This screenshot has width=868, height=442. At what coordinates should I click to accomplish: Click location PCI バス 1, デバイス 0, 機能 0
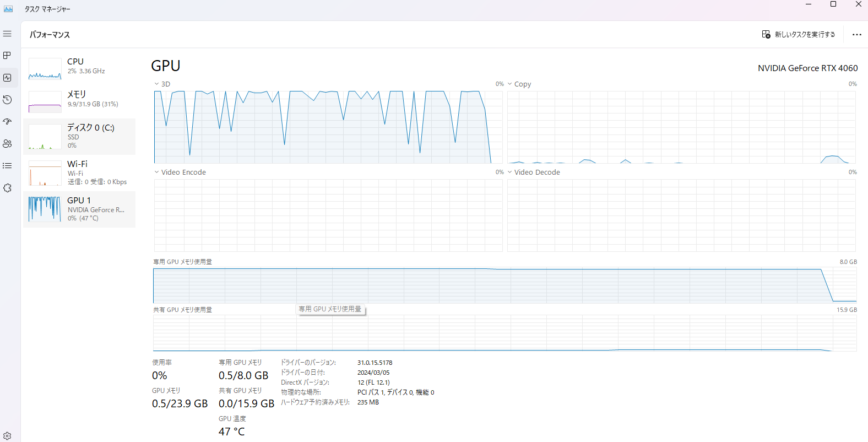point(396,392)
